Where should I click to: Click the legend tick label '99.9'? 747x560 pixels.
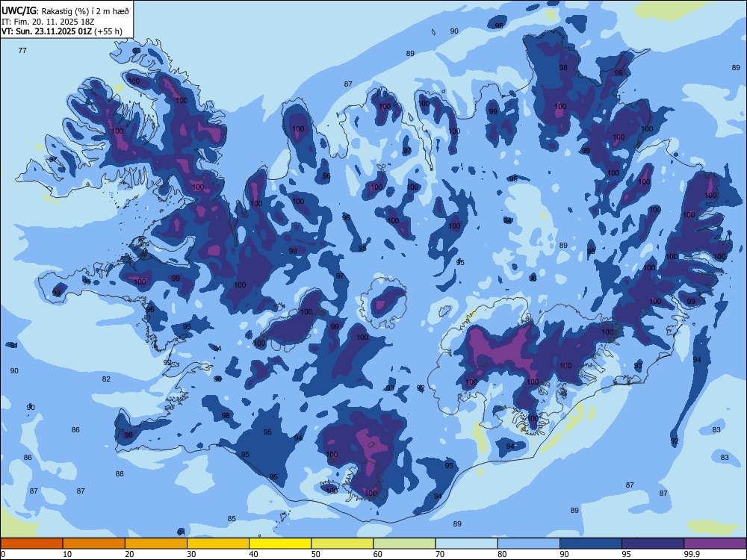(x=691, y=554)
